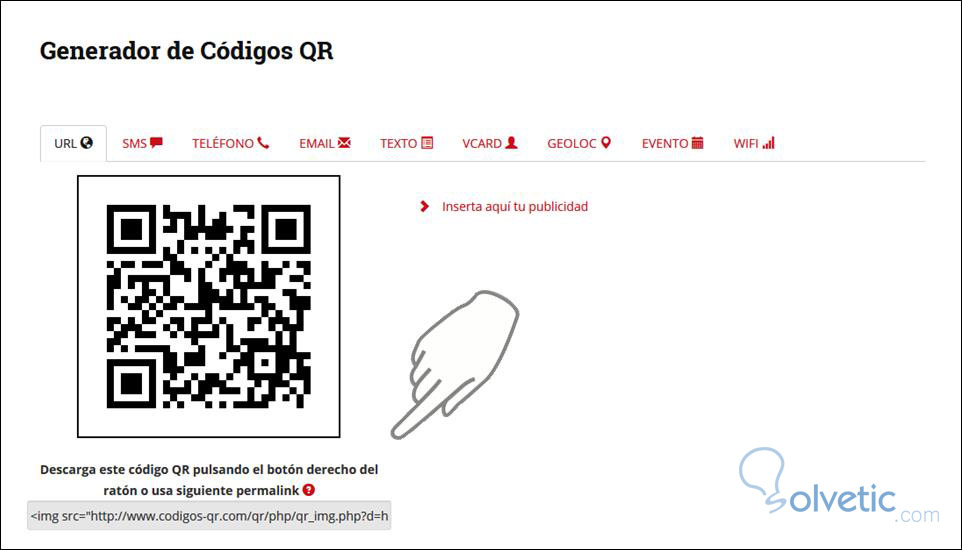
Task: Click the text document icon
Action: tap(427, 142)
